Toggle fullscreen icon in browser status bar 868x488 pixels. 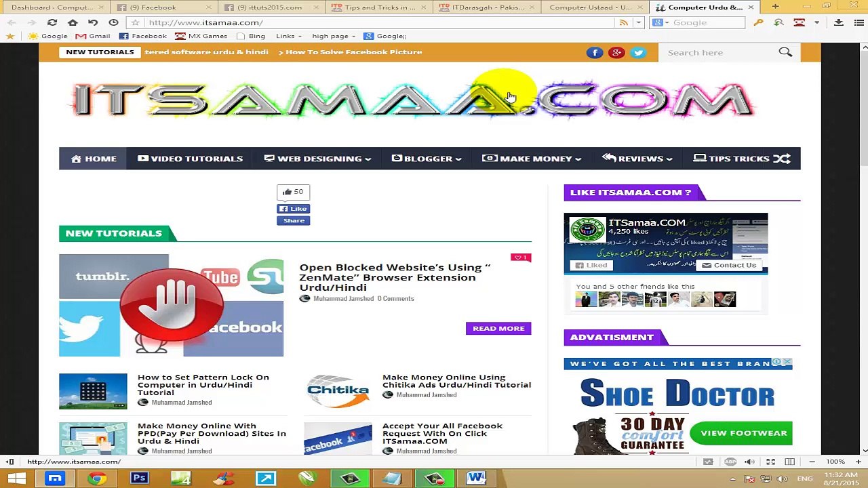tap(770, 462)
